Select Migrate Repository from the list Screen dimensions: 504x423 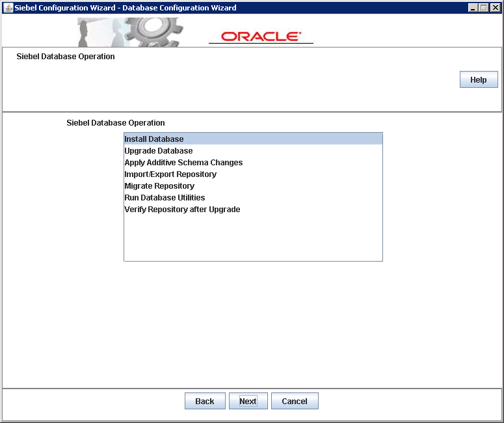(x=253, y=186)
